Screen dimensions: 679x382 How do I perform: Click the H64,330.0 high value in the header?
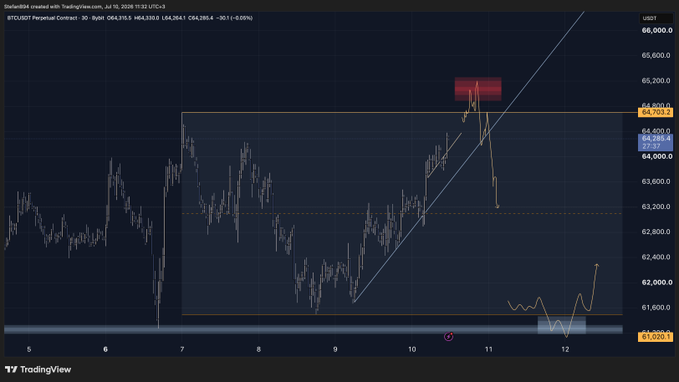(x=146, y=18)
